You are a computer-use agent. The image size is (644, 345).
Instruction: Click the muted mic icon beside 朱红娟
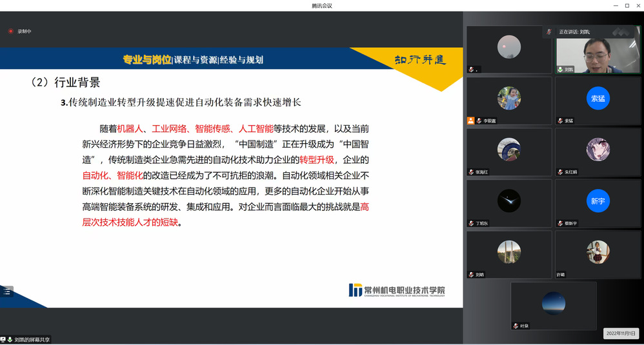pos(560,172)
